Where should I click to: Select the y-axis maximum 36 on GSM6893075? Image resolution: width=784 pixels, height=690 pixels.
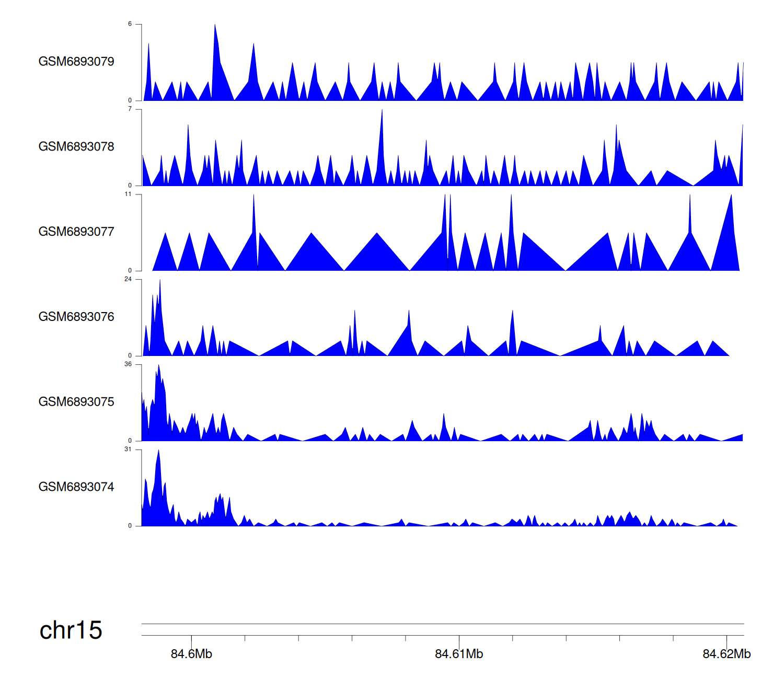pos(128,364)
